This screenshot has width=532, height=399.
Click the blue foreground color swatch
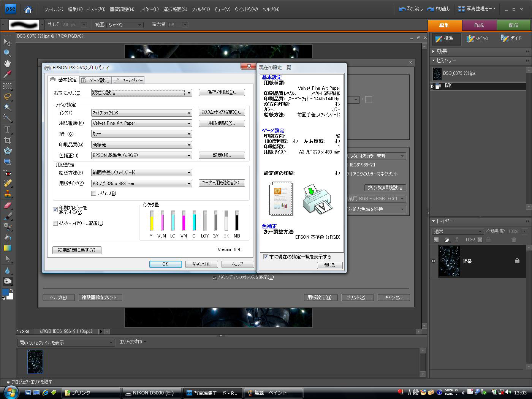tap(5, 292)
